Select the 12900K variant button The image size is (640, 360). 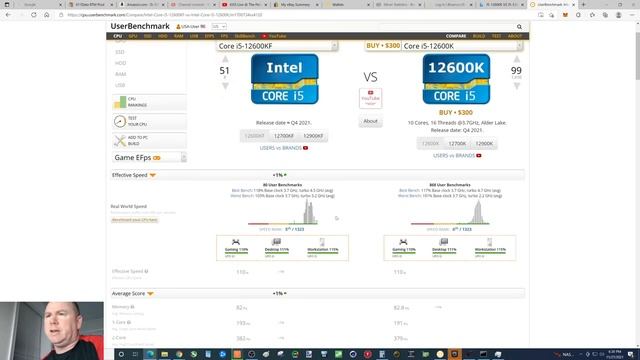point(484,144)
